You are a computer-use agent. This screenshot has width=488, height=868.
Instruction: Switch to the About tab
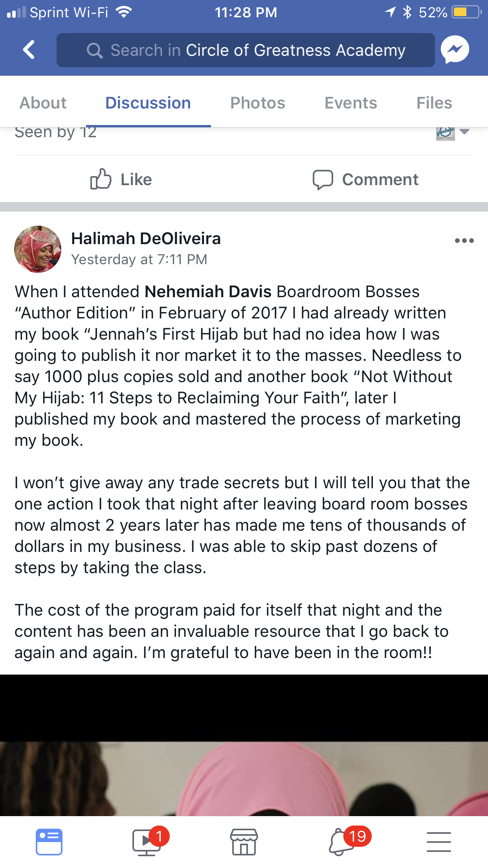tap(43, 103)
